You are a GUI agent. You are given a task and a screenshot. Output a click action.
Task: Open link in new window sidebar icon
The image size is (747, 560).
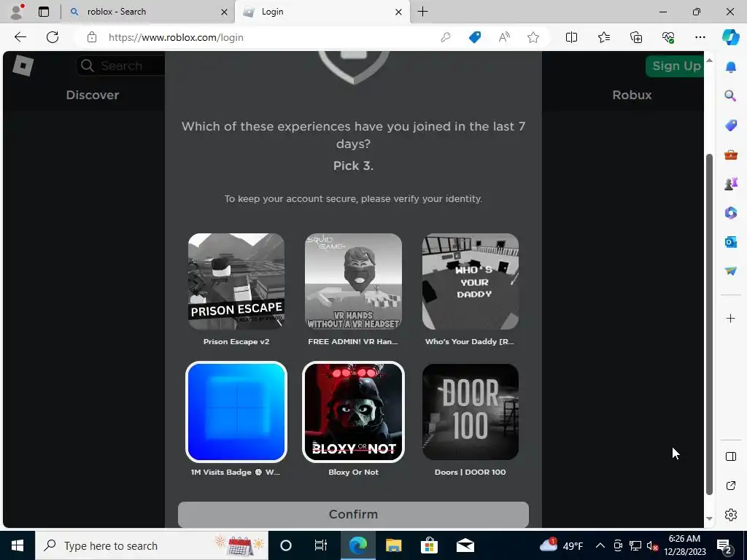(730, 486)
